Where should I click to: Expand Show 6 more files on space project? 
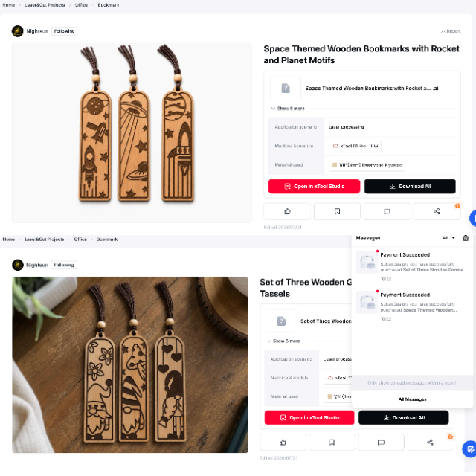coord(288,109)
